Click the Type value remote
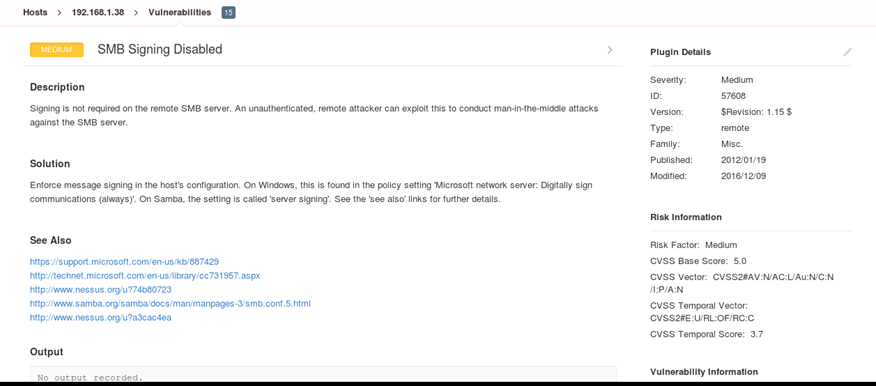 coord(735,128)
